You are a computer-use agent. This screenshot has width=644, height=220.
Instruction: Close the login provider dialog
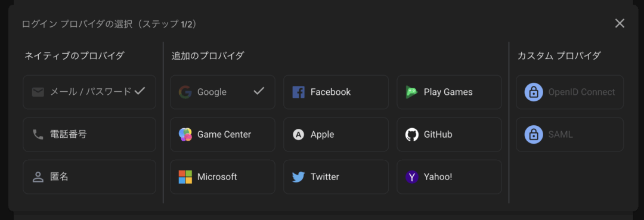pyautogui.click(x=620, y=23)
